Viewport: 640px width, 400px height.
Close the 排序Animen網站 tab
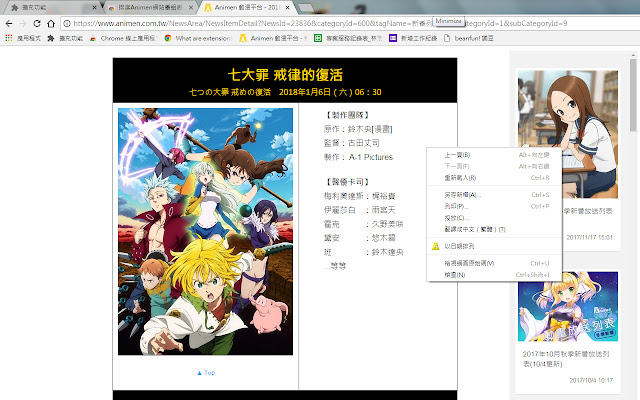coord(191,7)
